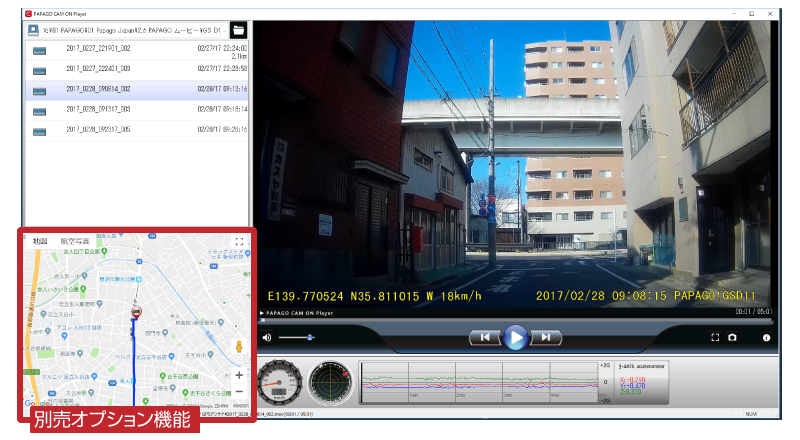Mute the volume speaker icon
The image size is (800, 440).
click(267, 338)
